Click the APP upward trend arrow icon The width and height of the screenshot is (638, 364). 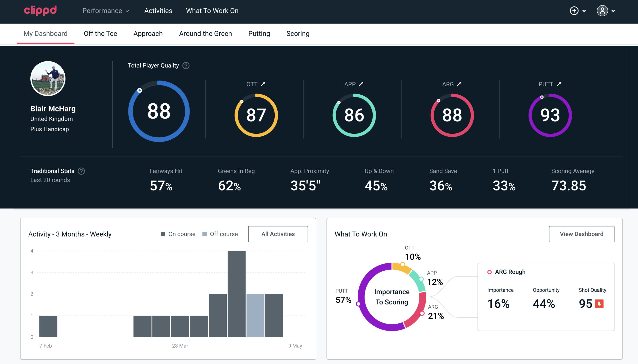361,84
